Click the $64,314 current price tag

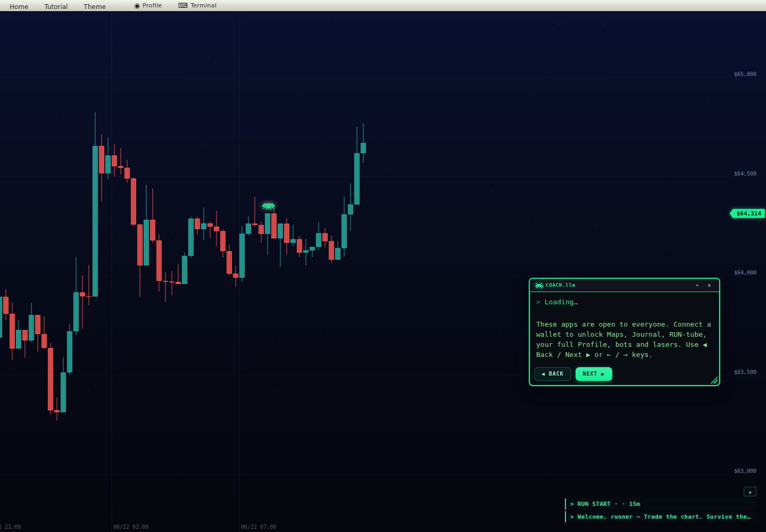click(747, 213)
